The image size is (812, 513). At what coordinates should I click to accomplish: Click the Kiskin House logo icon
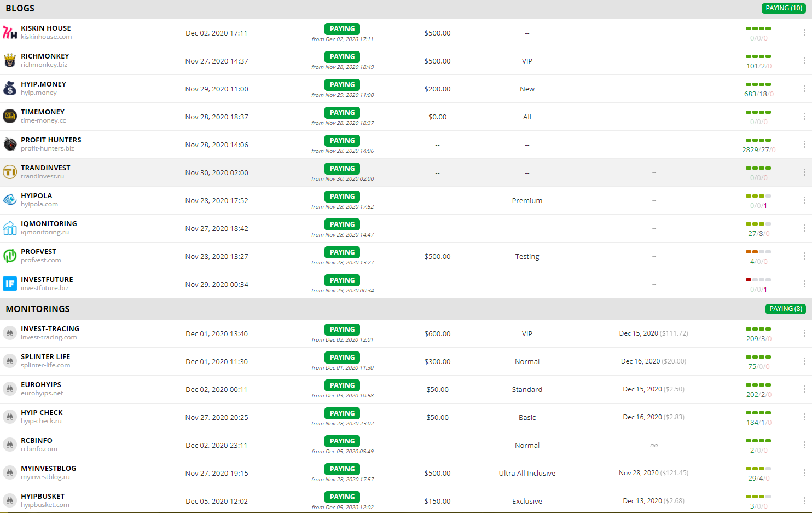point(10,33)
